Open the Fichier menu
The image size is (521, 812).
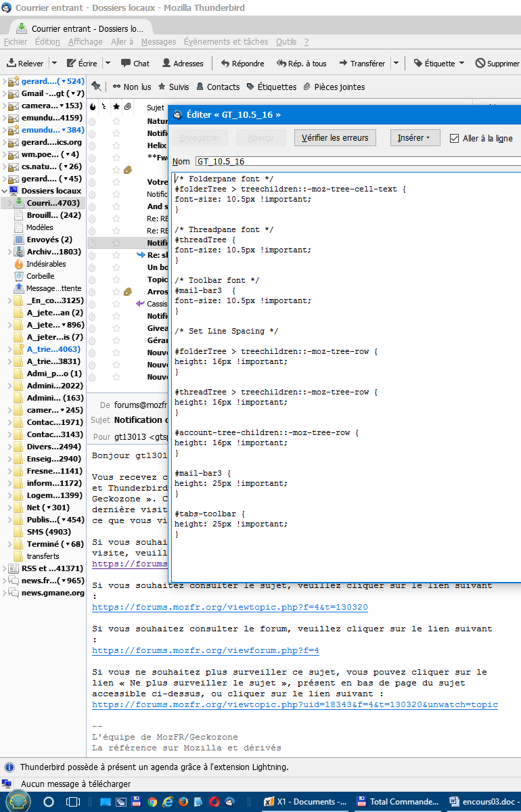coord(16,42)
